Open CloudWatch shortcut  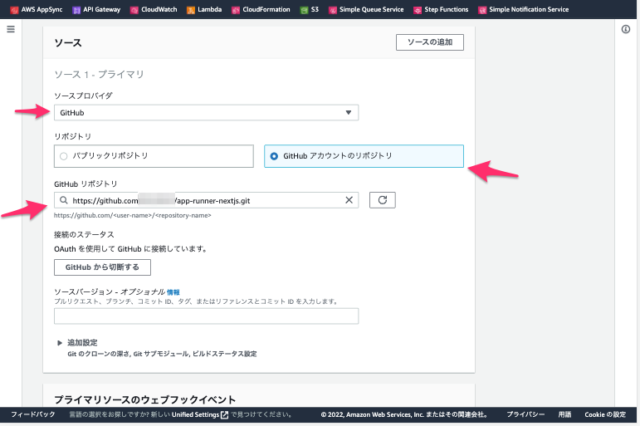[154, 9]
